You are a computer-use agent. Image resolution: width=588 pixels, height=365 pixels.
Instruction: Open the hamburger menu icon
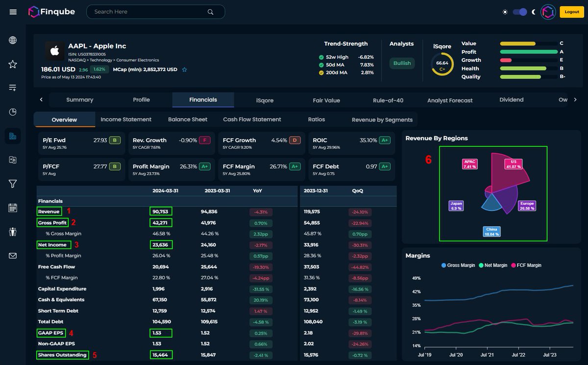[x=13, y=12]
